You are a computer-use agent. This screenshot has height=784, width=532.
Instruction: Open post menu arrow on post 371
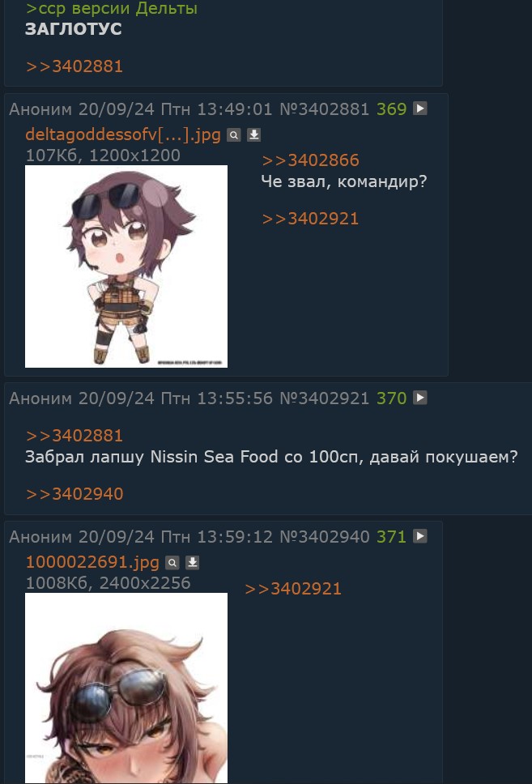[x=420, y=536]
